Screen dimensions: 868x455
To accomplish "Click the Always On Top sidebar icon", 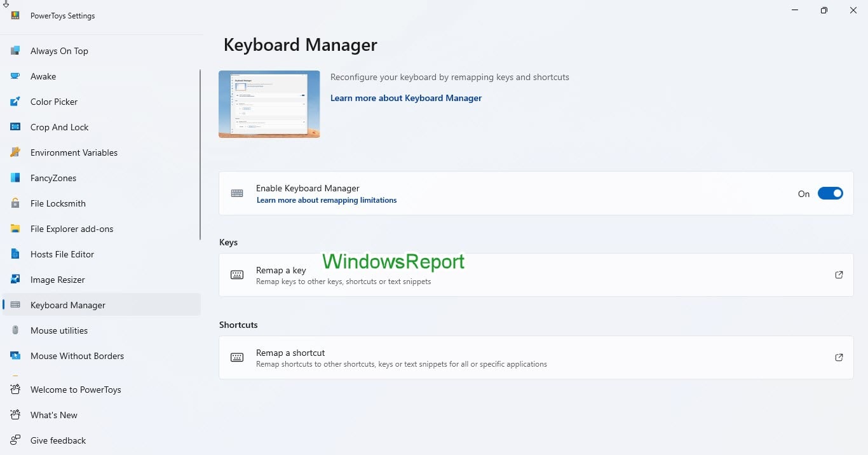I will pos(15,51).
